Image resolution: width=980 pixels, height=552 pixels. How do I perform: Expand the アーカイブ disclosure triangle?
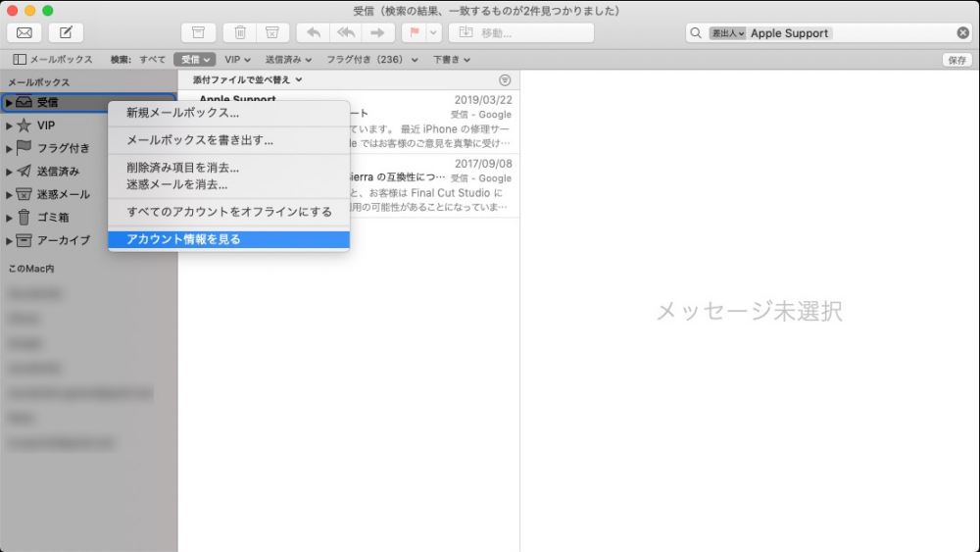(x=9, y=240)
